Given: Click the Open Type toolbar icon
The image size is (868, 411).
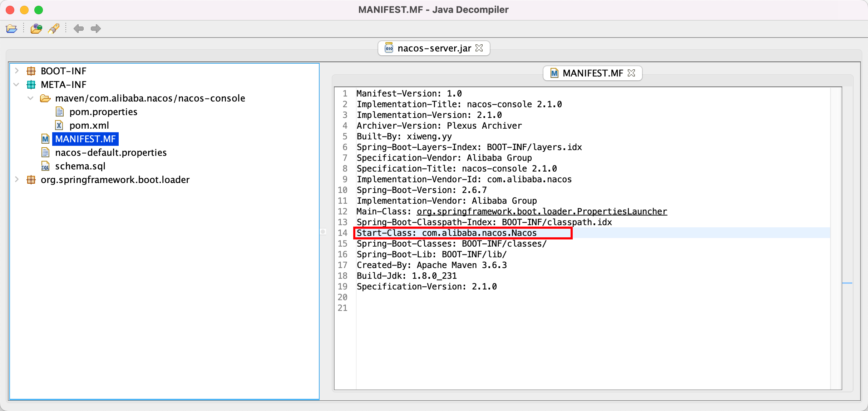Looking at the screenshot, I should (x=36, y=29).
